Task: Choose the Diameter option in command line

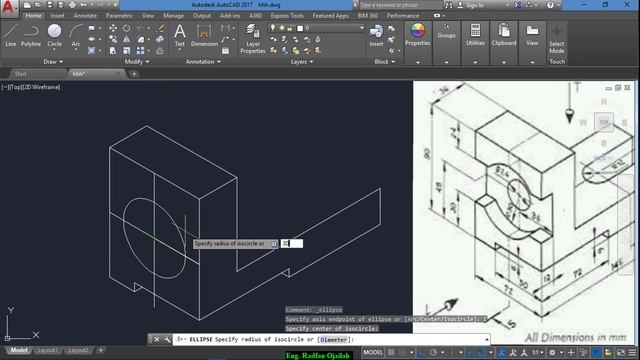Action: [x=334, y=340]
